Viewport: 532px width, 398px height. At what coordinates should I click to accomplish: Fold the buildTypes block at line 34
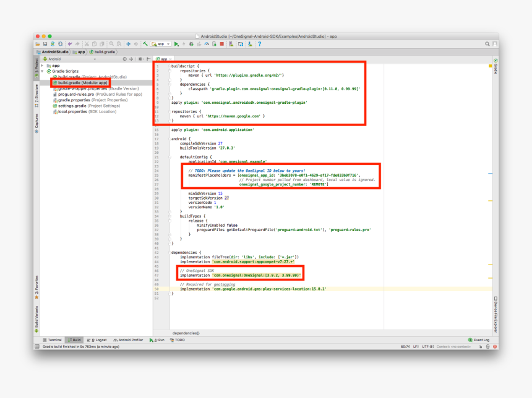click(x=169, y=216)
